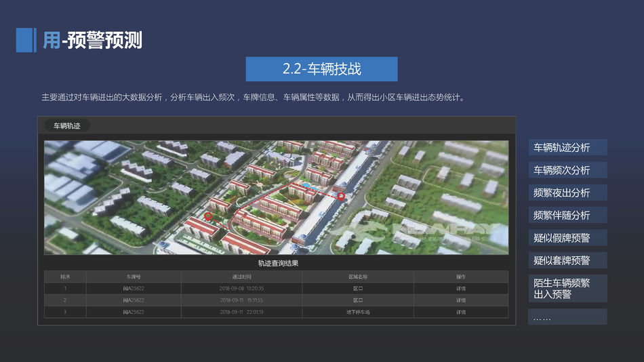Image resolution: width=644 pixels, height=362 pixels.
Task: Open 详情 link for row 1
Action: click(461, 289)
